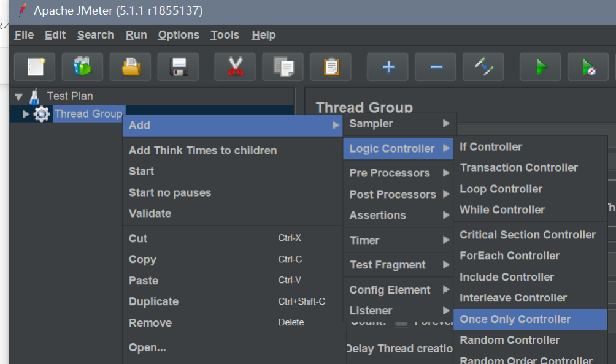616x364 pixels.
Task: Save the test plan with the floppy icon
Action: [179, 67]
